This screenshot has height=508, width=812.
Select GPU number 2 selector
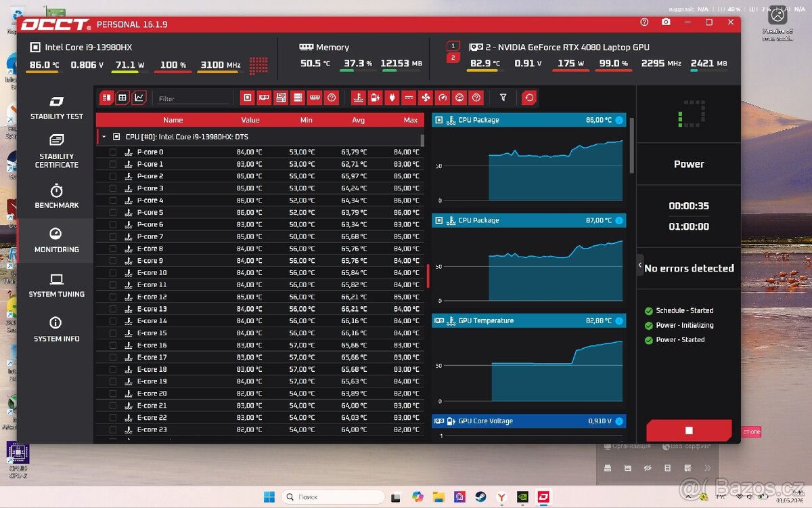[453, 58]
